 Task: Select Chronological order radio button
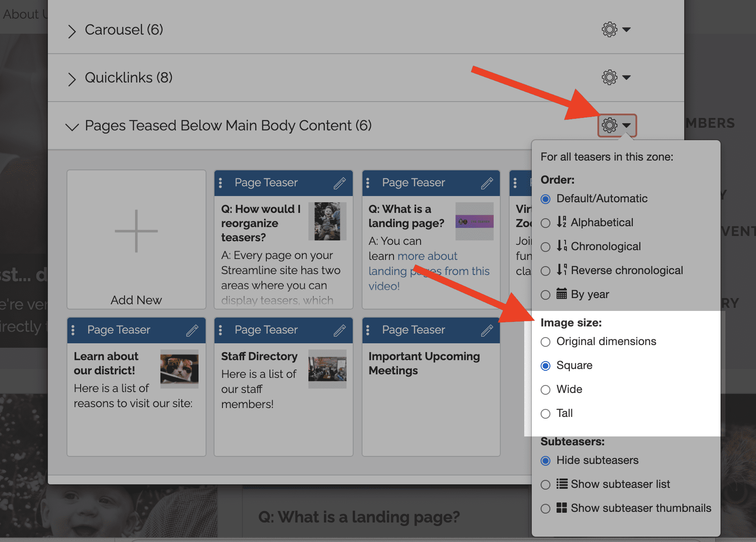(546, 247)
